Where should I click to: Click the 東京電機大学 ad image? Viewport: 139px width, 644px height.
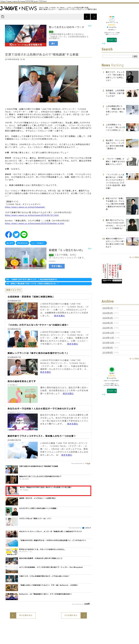[26, 36]
